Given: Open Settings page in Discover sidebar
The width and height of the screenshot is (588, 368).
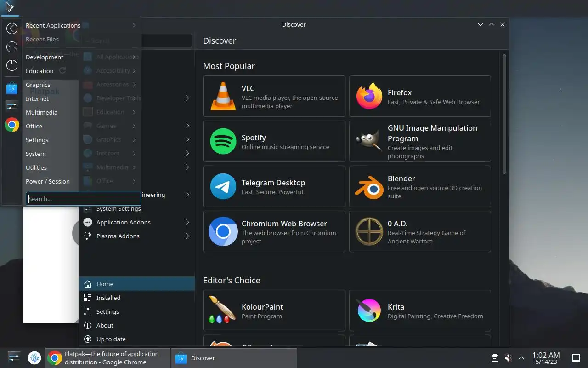Looking at the screenshot, I should tap(137, 311).
